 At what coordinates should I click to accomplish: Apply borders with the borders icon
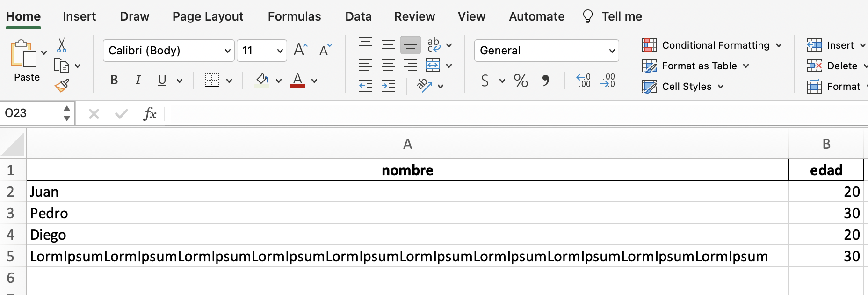212,80
